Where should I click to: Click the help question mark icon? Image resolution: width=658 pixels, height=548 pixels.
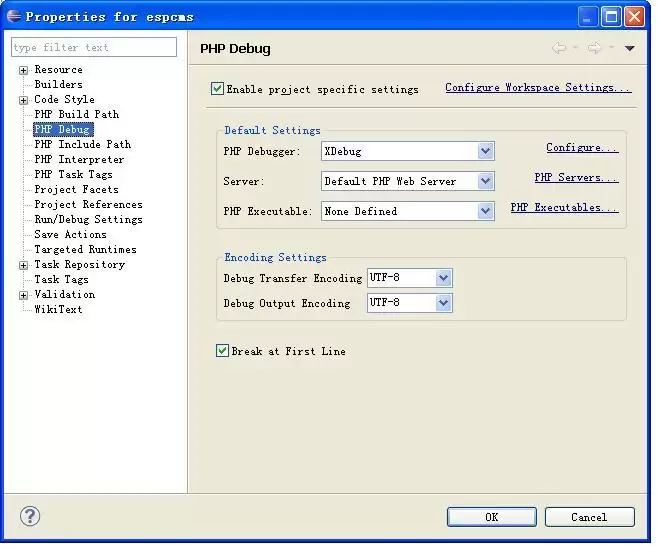click(x=30, y=517)
